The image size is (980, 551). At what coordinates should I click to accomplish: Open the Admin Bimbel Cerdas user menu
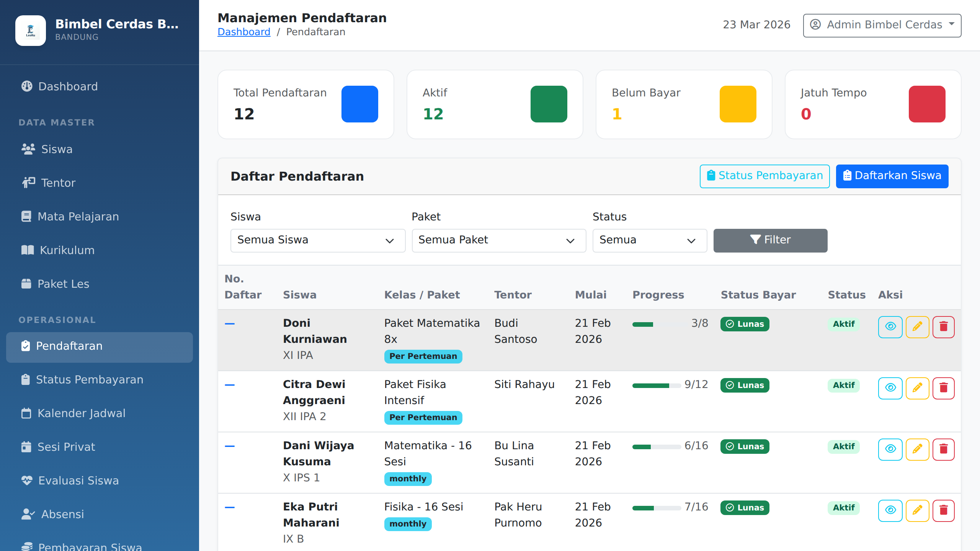882,25
